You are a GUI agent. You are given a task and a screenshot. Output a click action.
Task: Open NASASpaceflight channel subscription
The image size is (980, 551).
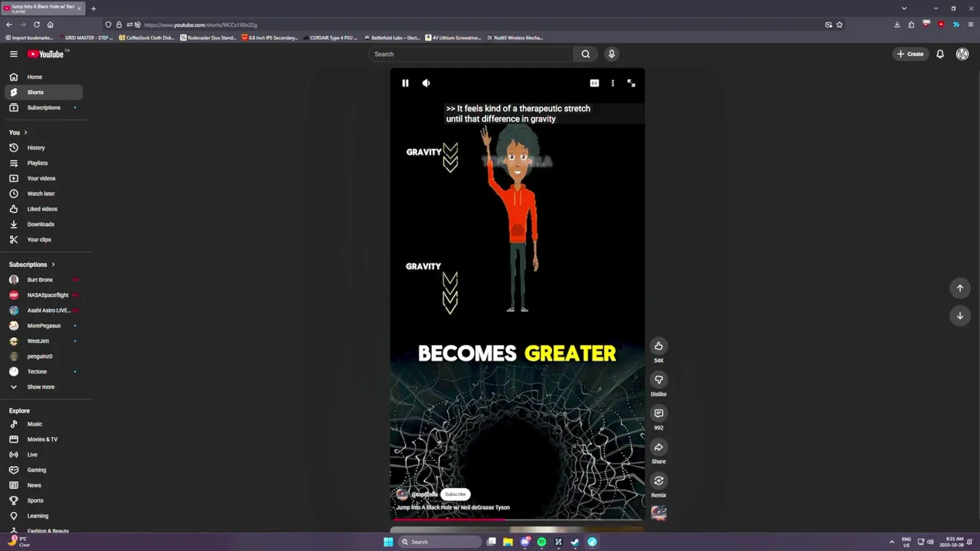coord(44,295)
